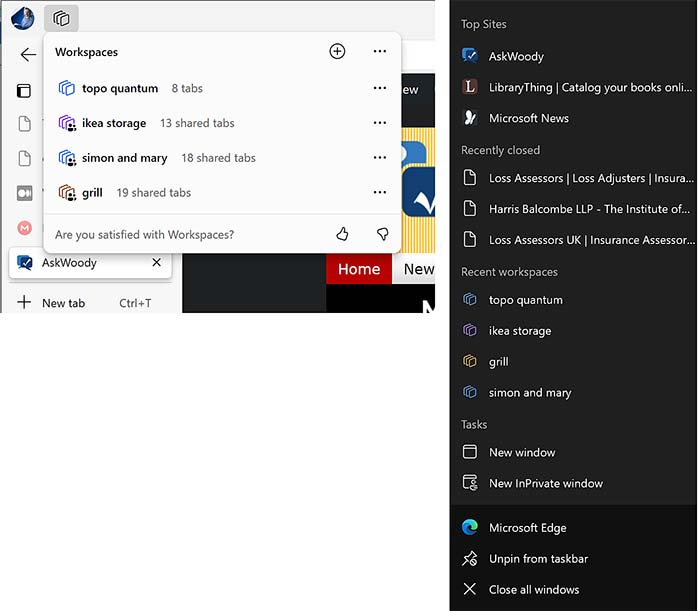Give thumbs down for Workspaces feedback

click(x=382, y=234)
